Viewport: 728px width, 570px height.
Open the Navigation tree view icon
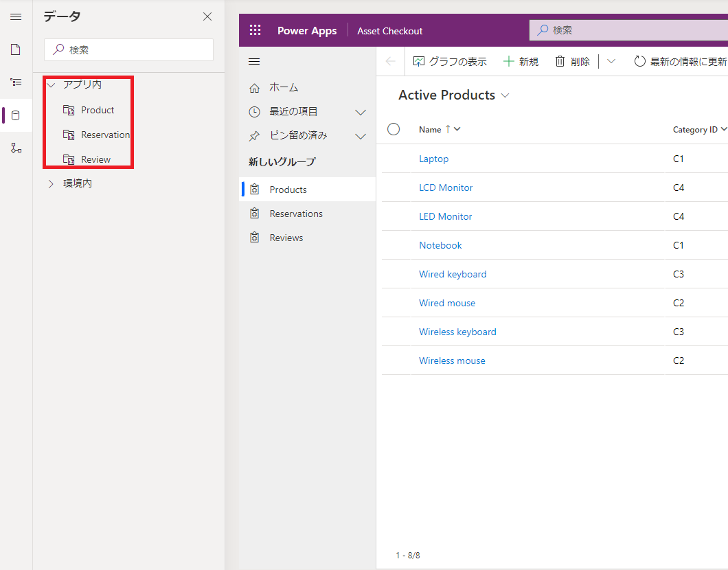tap(16, 82)
